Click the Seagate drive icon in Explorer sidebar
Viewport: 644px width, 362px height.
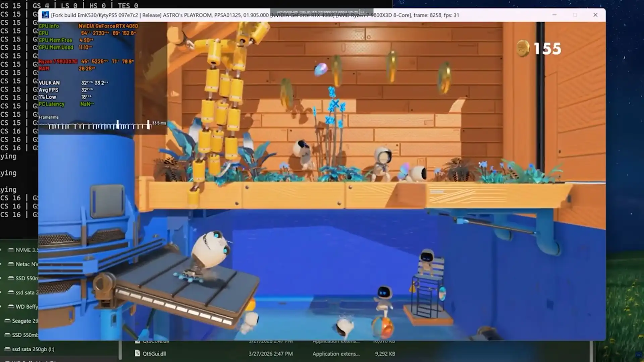[x=7, y=321]
